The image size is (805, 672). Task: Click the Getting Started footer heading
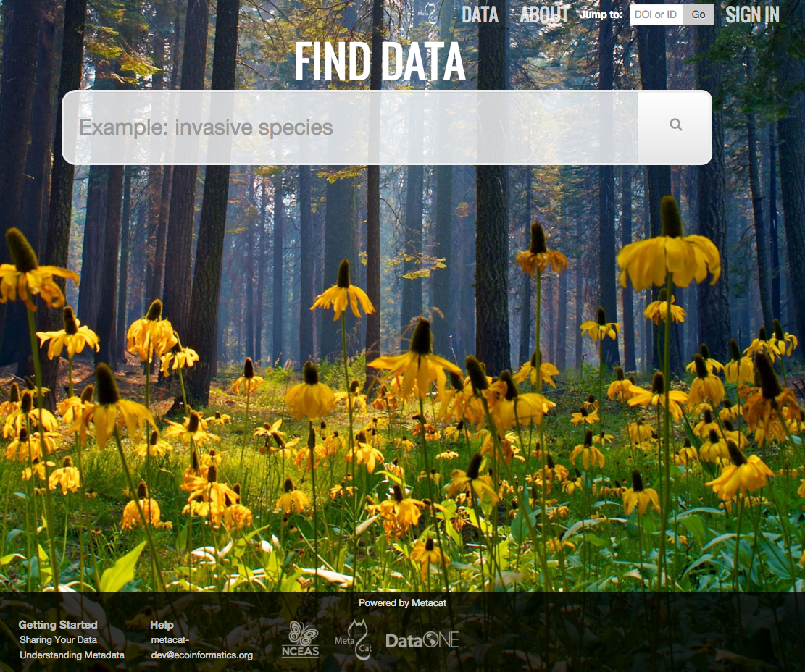pyautogui.click(x=58, y=624)
